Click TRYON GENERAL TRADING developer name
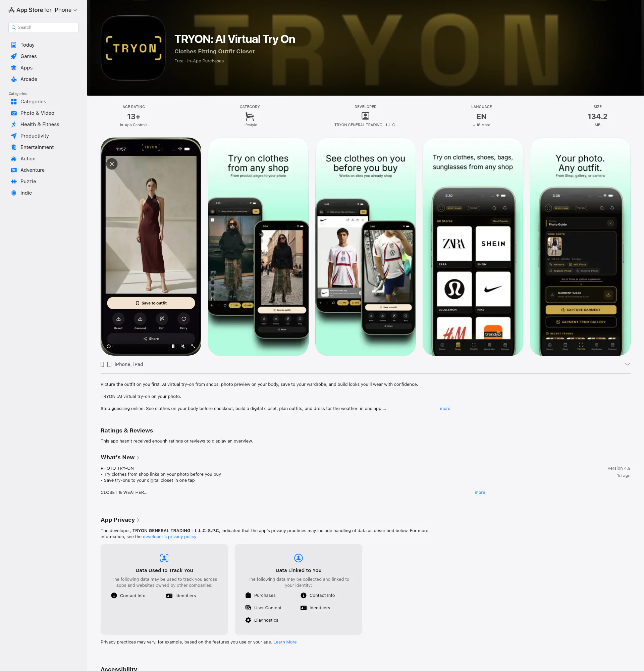This screenshot has width=644, height=671. click(366, 125)
